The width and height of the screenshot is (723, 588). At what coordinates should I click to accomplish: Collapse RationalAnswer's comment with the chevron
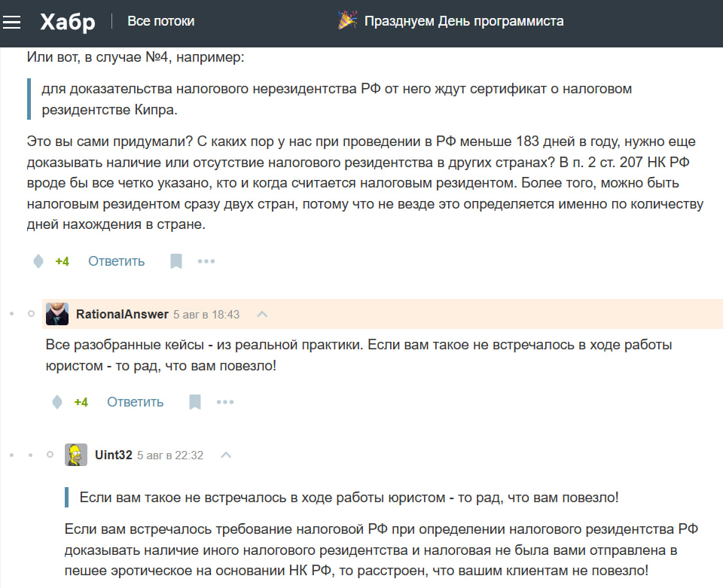261,315
